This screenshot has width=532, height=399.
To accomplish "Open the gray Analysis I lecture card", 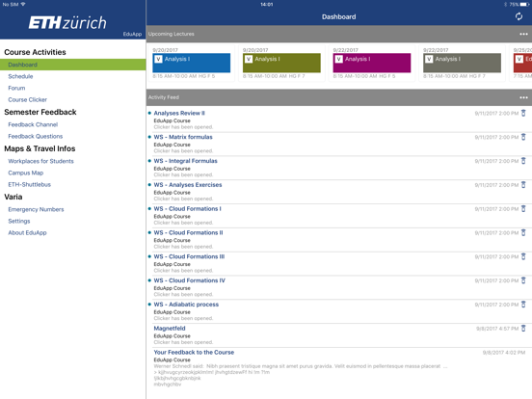I will (x=462, y=63).
